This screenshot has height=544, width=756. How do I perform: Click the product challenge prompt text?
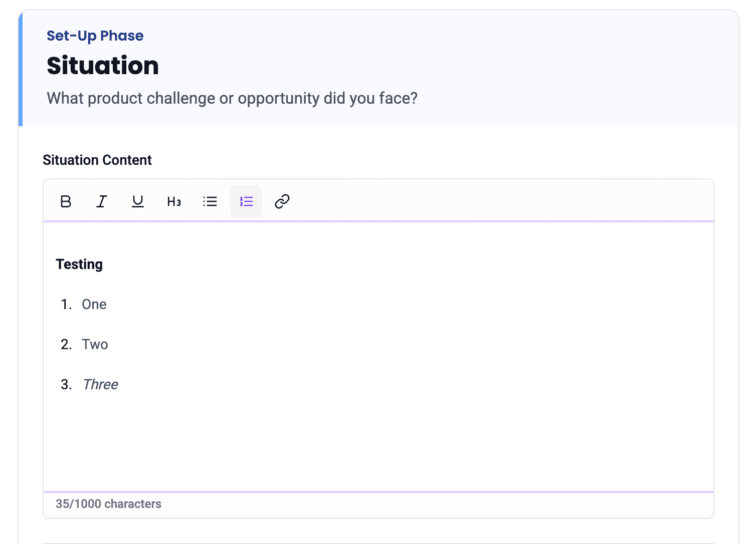pos(232,98)
